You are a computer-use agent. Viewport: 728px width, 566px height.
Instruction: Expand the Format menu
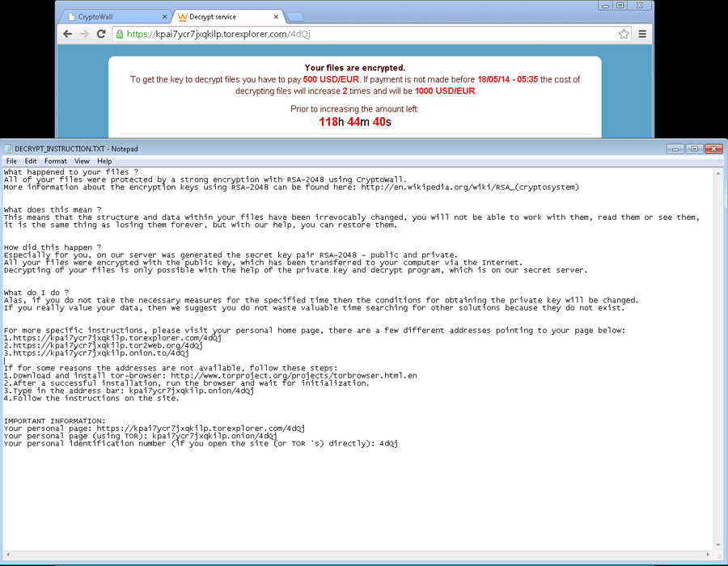coord(56,161)
